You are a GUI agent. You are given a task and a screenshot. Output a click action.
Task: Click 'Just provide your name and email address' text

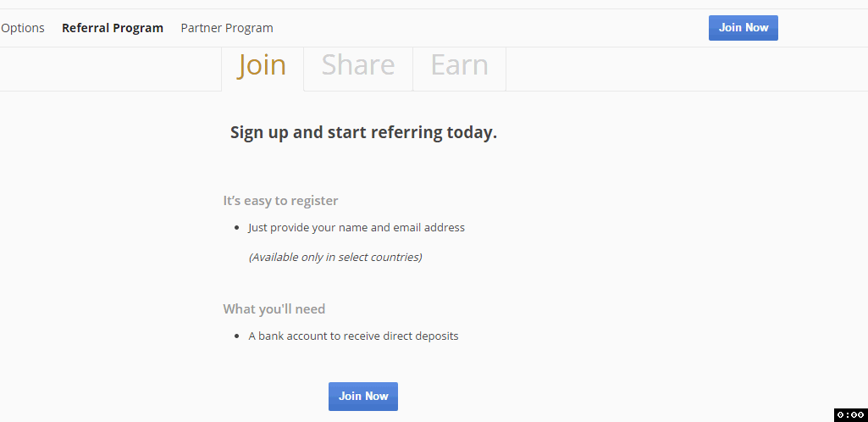pos(357,228)
